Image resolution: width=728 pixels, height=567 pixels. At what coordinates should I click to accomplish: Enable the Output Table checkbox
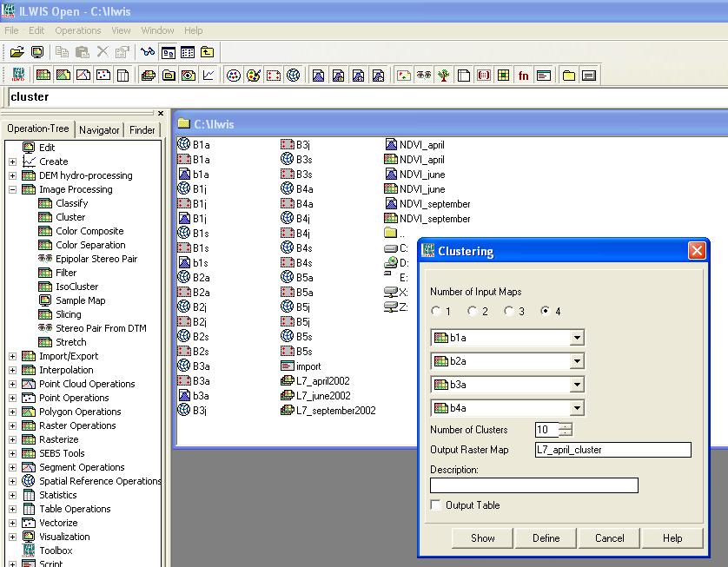click(435, 505)
